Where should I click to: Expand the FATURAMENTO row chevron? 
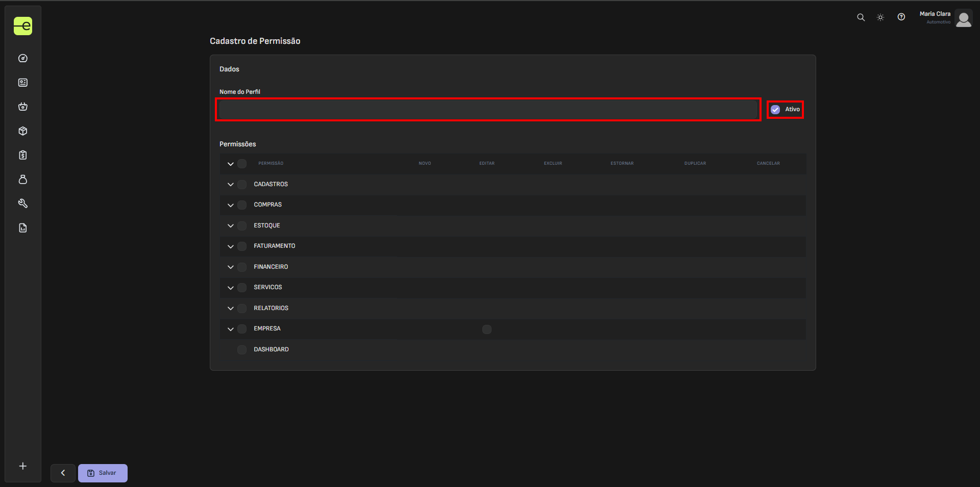(x=231, y=246)
